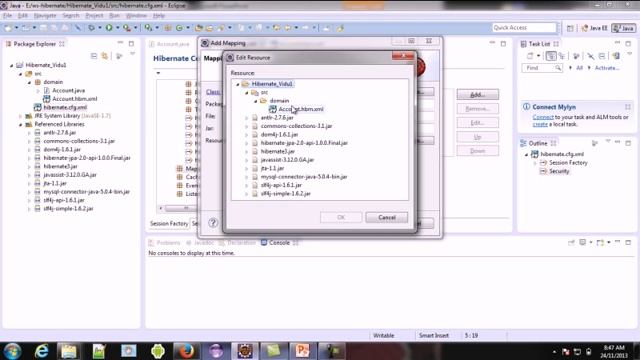Select mysql-connector-java jar in Edit Resource tree
Viewport: 640px width, 360px height.
[304, 177]
